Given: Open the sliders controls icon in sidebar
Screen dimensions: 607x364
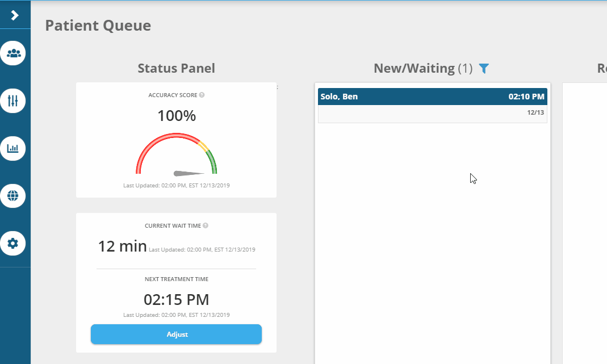Looking at the screenshot, I should (13, 101).
